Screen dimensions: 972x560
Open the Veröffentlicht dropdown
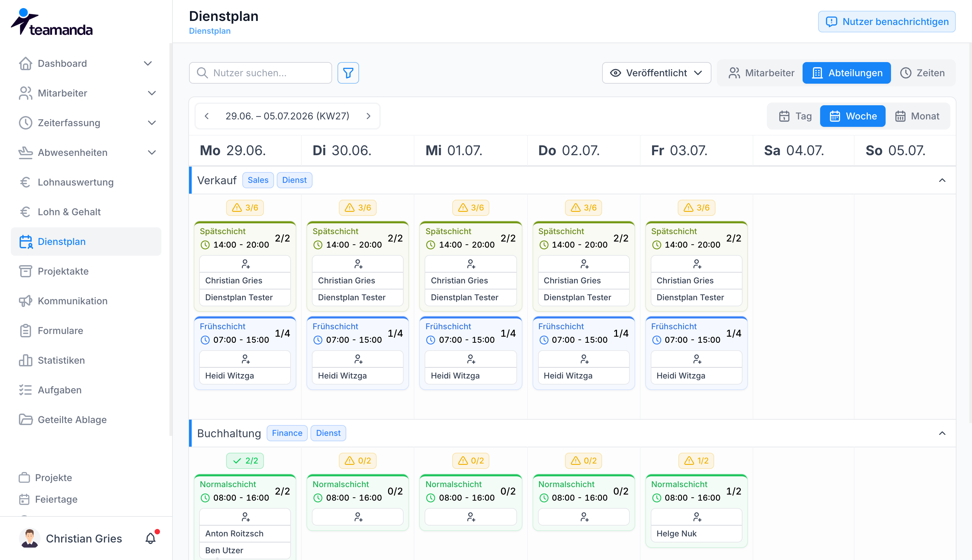(x=656, y=73)
